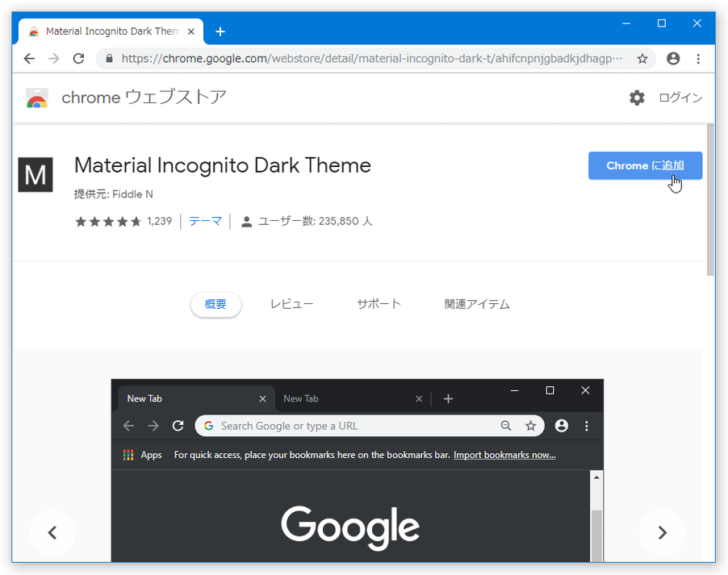Open the web store settings gear
This screenshot has height=575, width=728.
click(637, 98)
